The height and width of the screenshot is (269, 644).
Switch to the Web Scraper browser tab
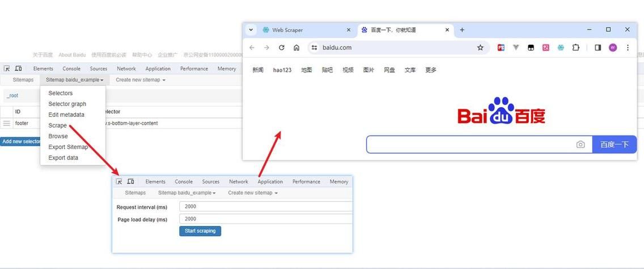tap(300, 30)
